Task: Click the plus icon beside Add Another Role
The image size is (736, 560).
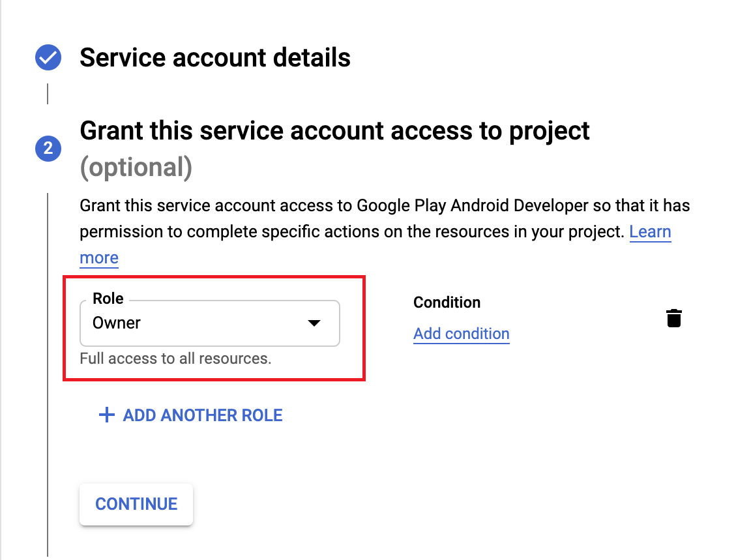Action: click(x=106, y=415)
